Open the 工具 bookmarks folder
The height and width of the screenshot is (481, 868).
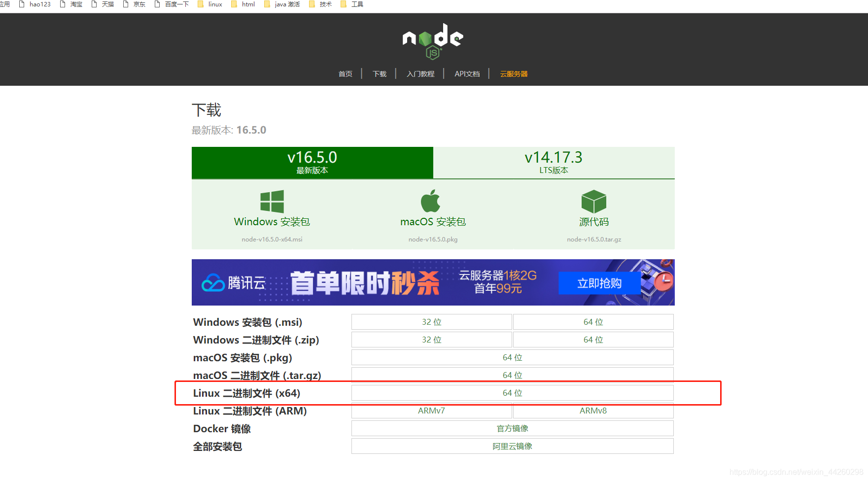[x=357, y=4]
